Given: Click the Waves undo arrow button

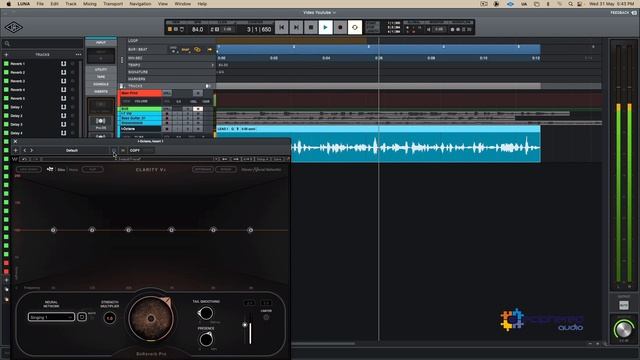Looking at the screenshot, I should [24, 159].
